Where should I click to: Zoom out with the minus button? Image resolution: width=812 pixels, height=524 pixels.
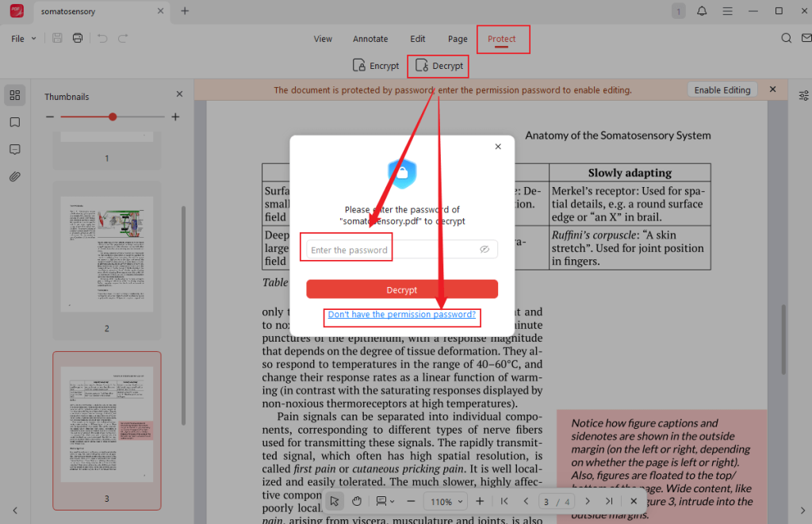pos(412,501)
